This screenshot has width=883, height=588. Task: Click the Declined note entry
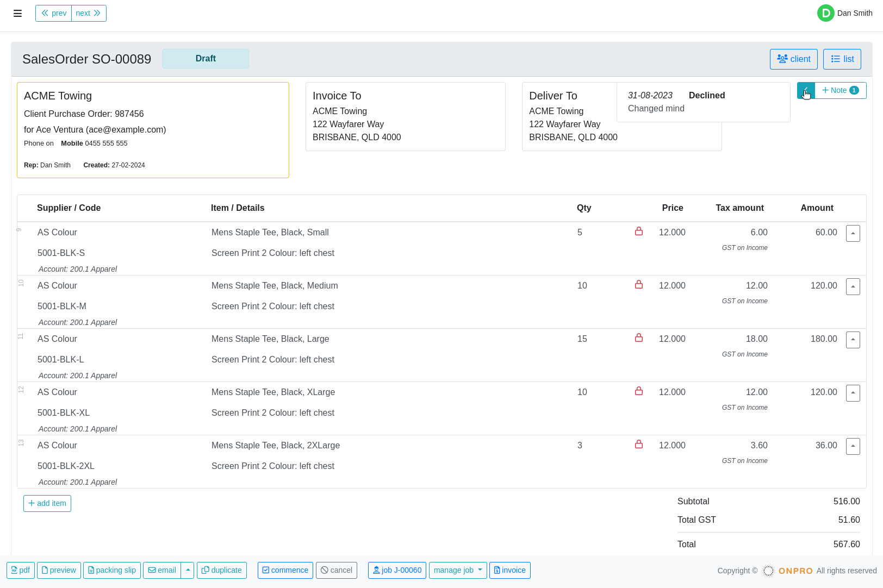coord(704,102)
